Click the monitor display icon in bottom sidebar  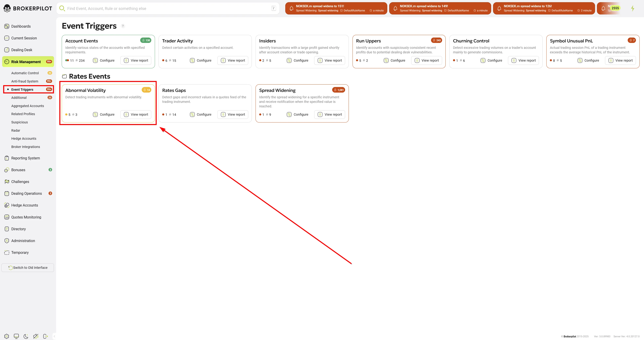[x=16, y=336]
